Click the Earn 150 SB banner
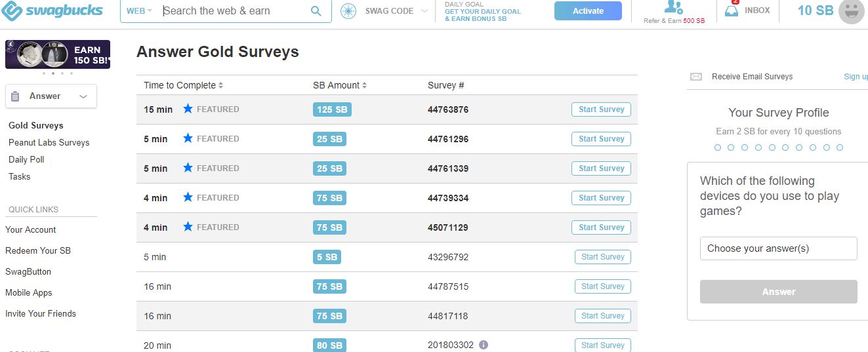The width and height of the screenshot is (868, 352). (58, 54)
